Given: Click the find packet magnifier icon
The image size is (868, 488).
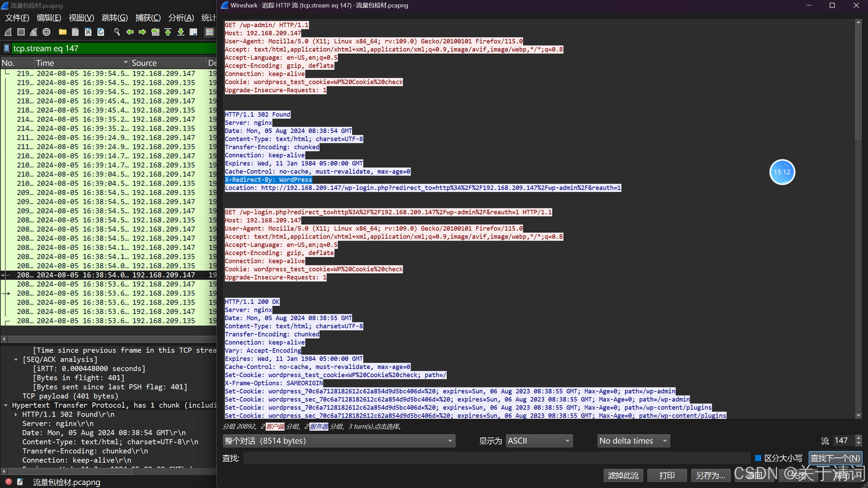Looking at the screenshot, I should (x=117, y=32).
